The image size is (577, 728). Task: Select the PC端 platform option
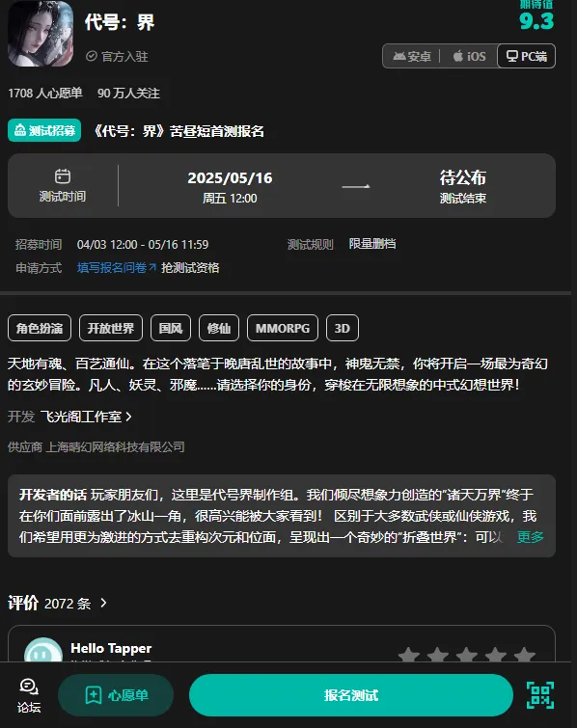(x=527, y=56)
